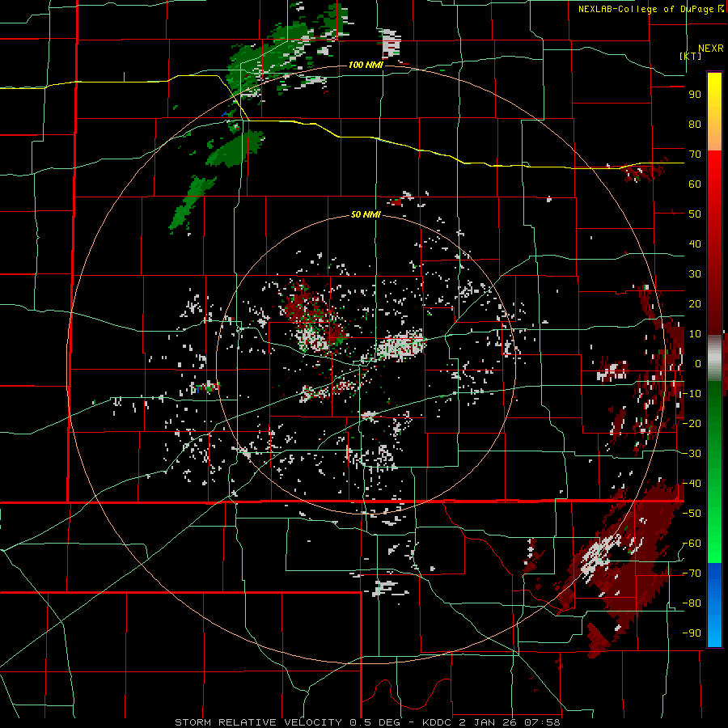Click the -90 value on the velocity scale
The height and width of the screenshot is (728, 728).
[x=692, y=633]
